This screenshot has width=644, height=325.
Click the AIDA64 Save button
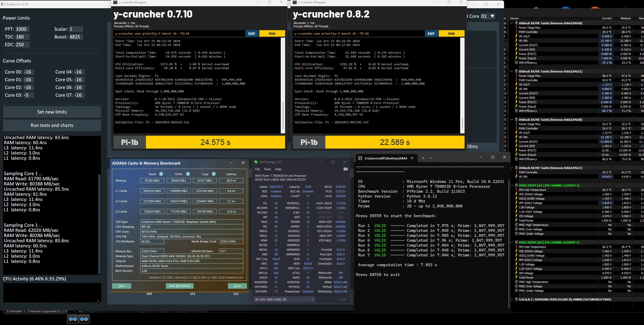click(121, 286)
